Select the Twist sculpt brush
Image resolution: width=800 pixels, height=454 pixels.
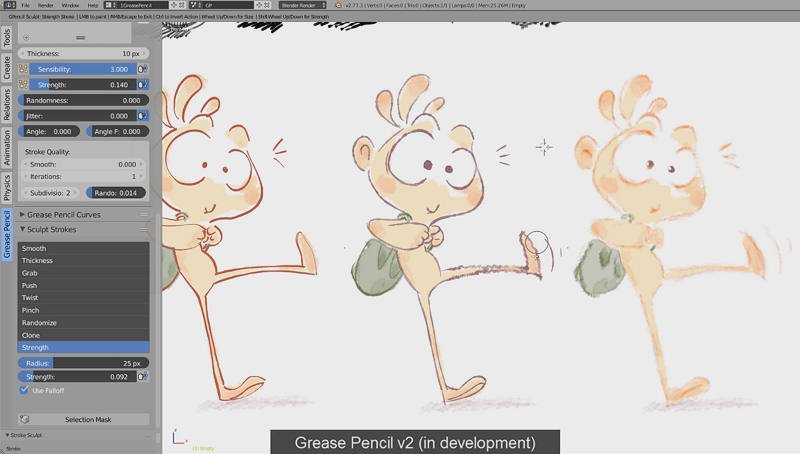(84, 298)
